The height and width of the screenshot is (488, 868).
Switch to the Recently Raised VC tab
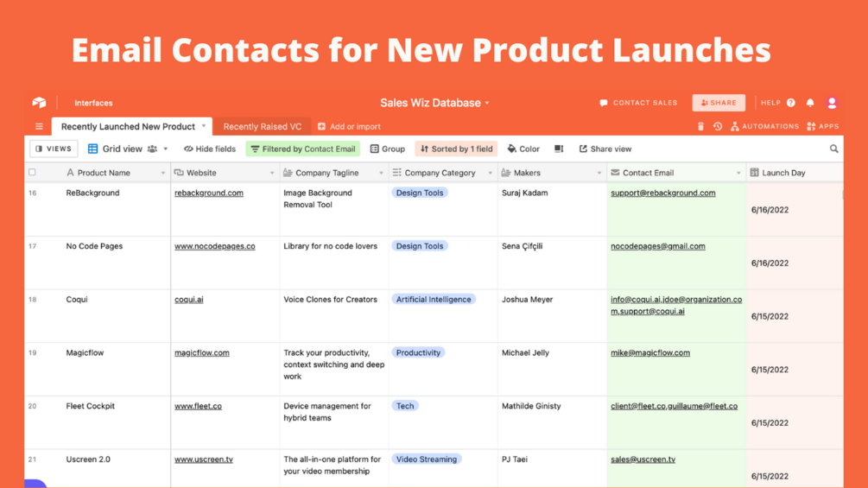[263, 126]
